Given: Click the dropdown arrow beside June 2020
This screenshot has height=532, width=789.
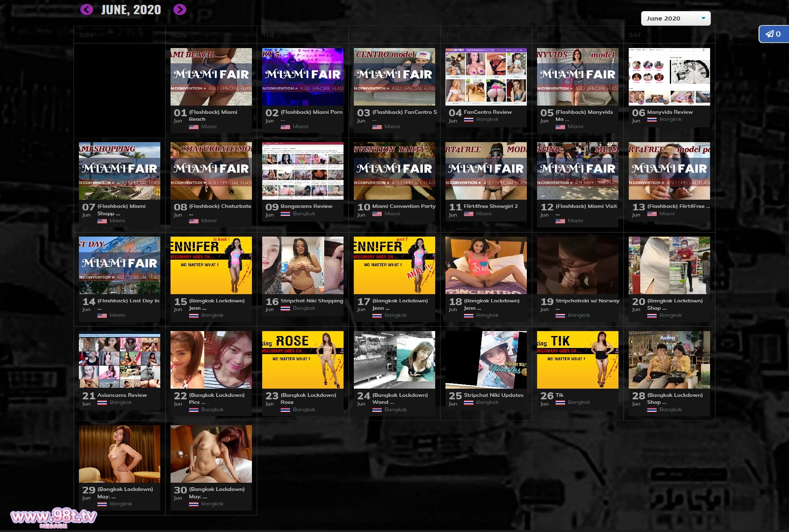Looking at the screenshot, I should (703, 18).
